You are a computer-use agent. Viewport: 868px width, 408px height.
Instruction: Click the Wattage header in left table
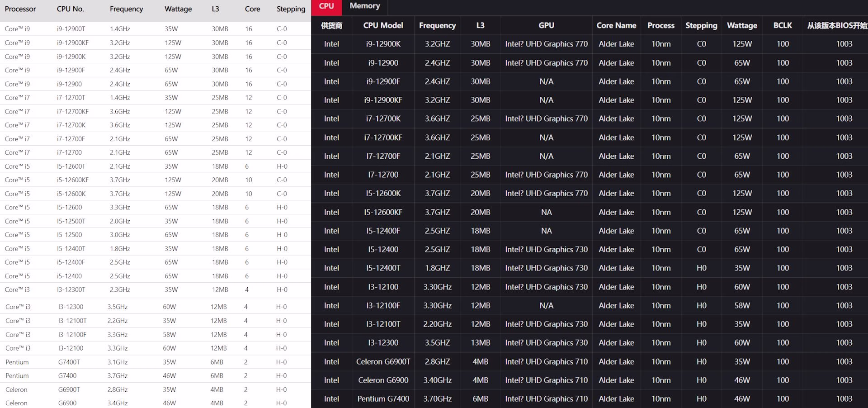click(178, 9)
